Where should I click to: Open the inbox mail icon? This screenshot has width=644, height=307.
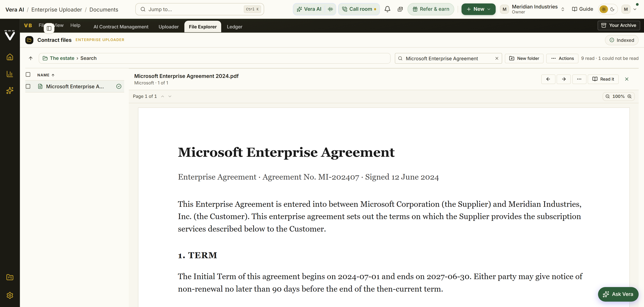400,9
